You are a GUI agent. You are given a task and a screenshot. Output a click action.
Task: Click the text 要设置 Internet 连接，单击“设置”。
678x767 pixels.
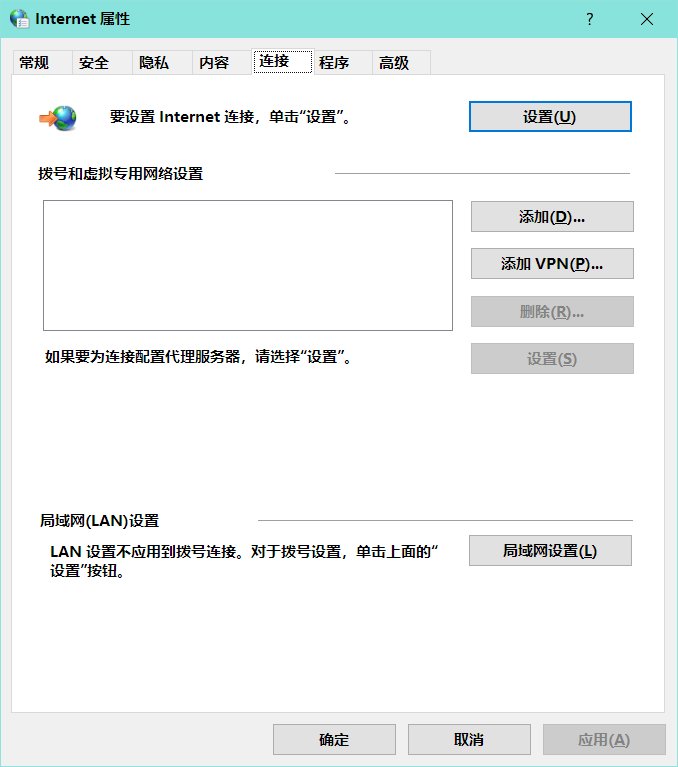231,117
